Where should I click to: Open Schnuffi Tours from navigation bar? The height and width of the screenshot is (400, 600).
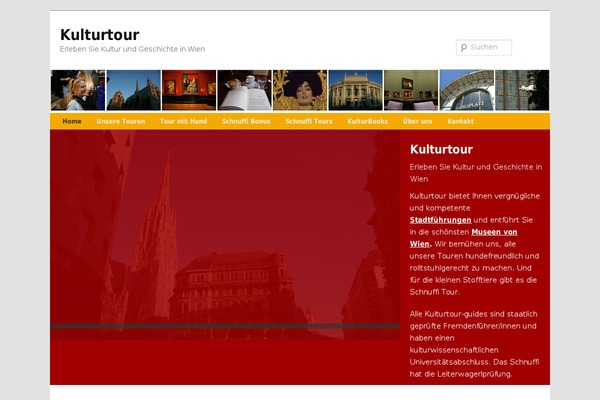tap(309, 121)
